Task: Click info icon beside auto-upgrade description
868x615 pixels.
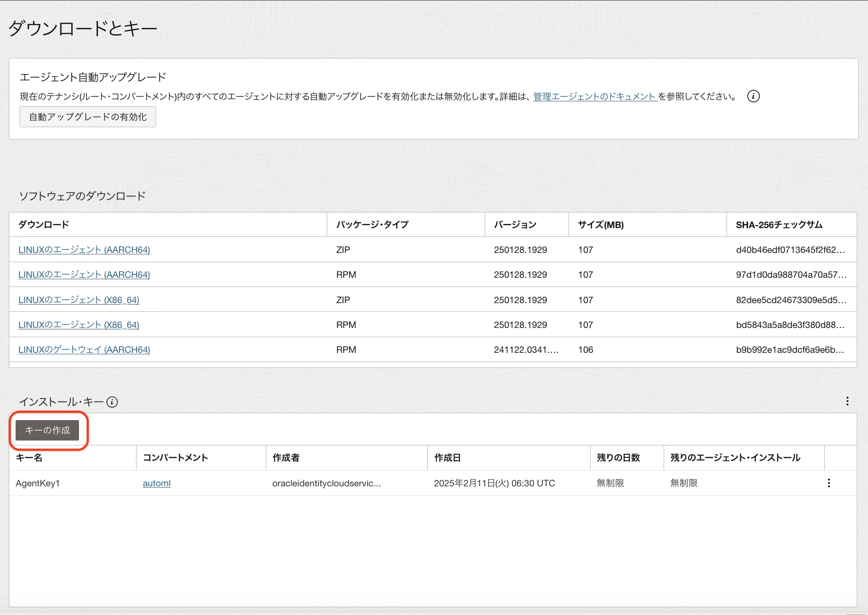Action: pyautogui.click(x=753, y=96)
